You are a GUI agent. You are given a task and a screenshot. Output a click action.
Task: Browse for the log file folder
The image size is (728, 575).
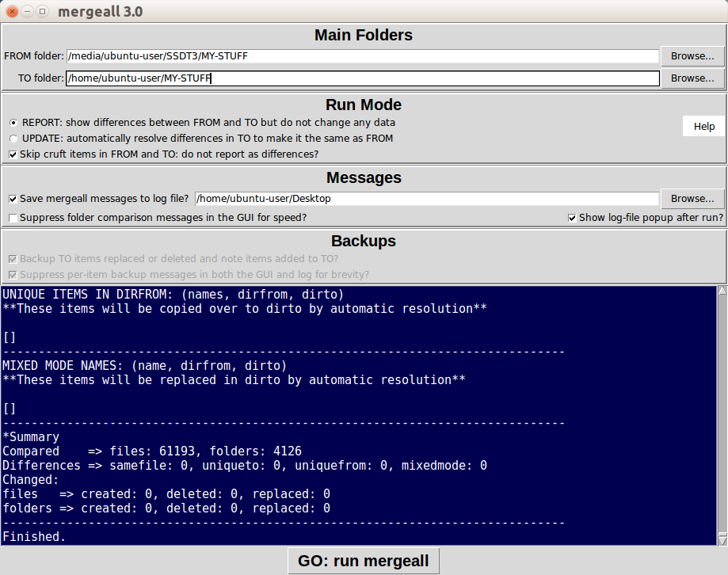coord(692,199)
